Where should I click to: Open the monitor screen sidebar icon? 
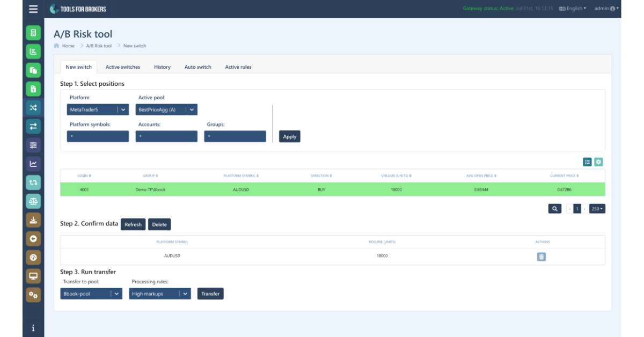[x=33, y=276]
